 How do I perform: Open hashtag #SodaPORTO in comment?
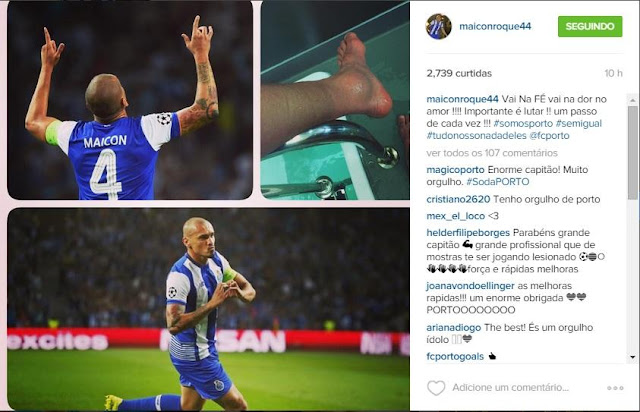click(498, 182)
